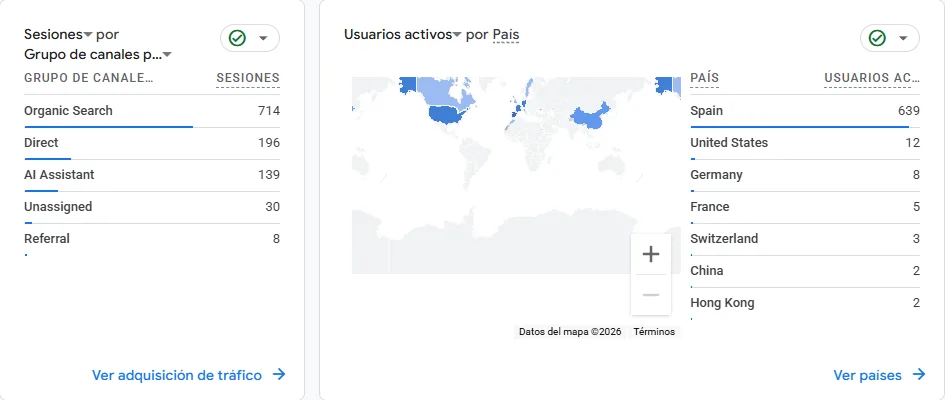Click the green check icon in Usuarios activos card
Image resolution: width=945 pixels, height=400 pixels.
(877, 39)
